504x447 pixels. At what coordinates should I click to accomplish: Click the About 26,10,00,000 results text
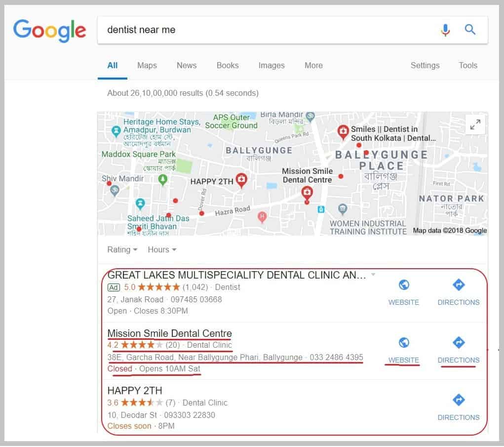(x=183, y=93)
